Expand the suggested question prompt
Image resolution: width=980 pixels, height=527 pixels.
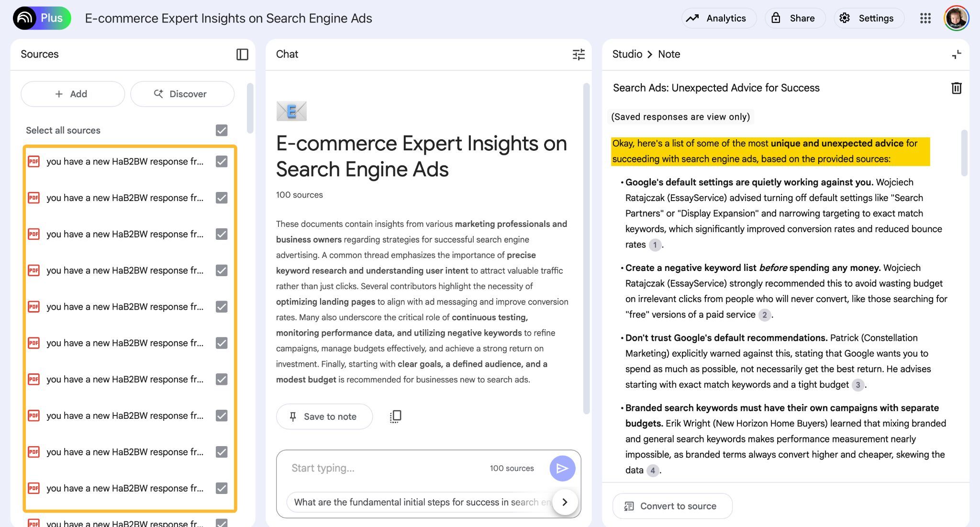[x=565, y=502]
